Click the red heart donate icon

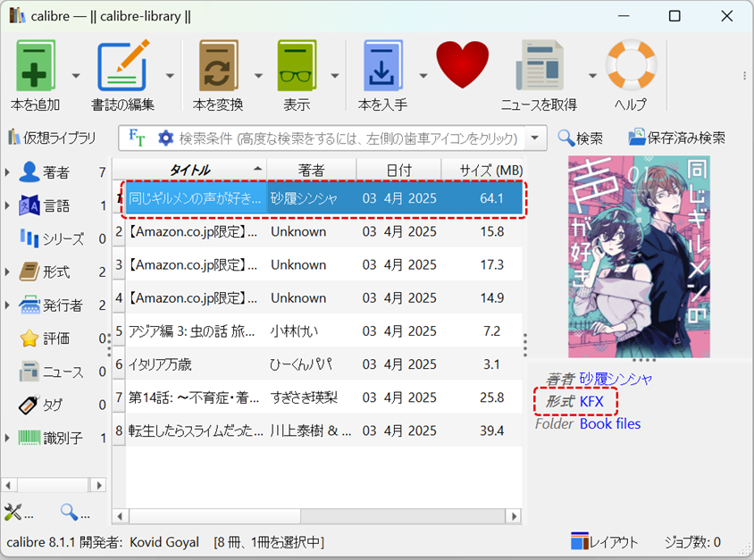[462, 64]
